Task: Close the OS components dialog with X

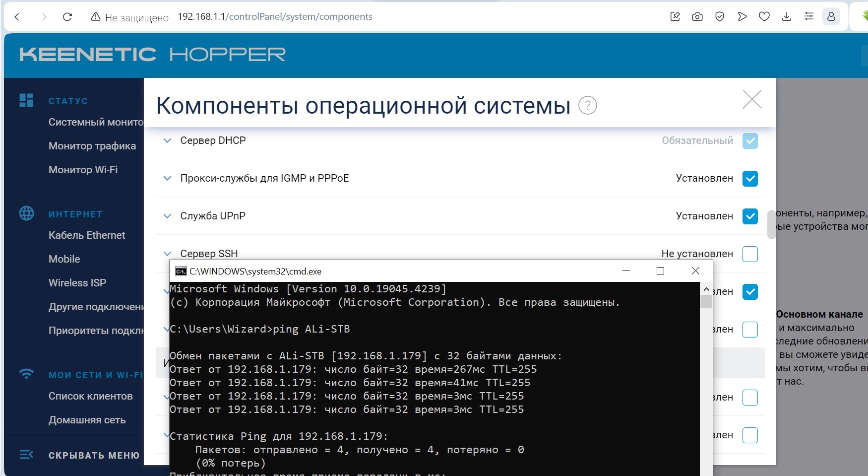Action: tap(752, 99)
